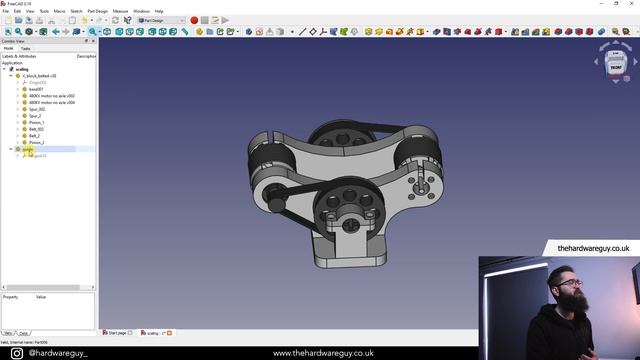Click the Labels & Attributes column header

click(19, 56)
